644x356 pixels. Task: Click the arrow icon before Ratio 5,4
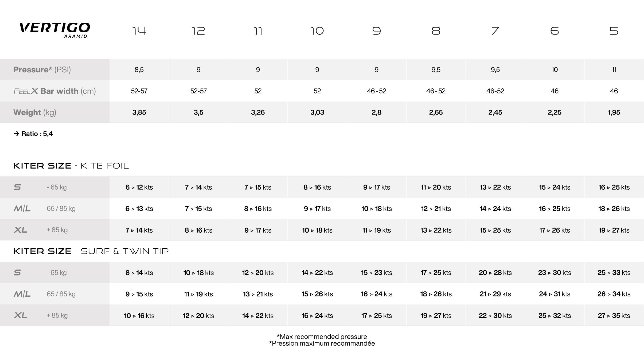tap(17, 134)
